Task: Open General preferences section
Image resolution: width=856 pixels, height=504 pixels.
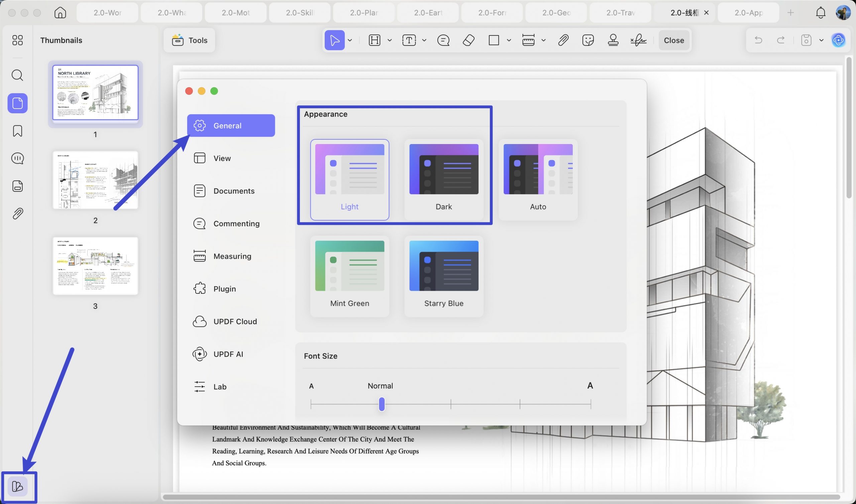Action: (x=231, y=126)
